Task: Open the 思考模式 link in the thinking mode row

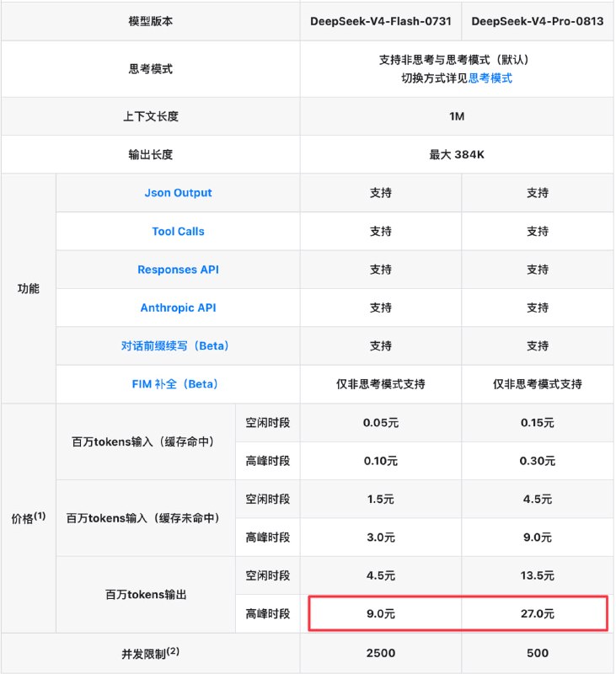Action: click(490, 78)
